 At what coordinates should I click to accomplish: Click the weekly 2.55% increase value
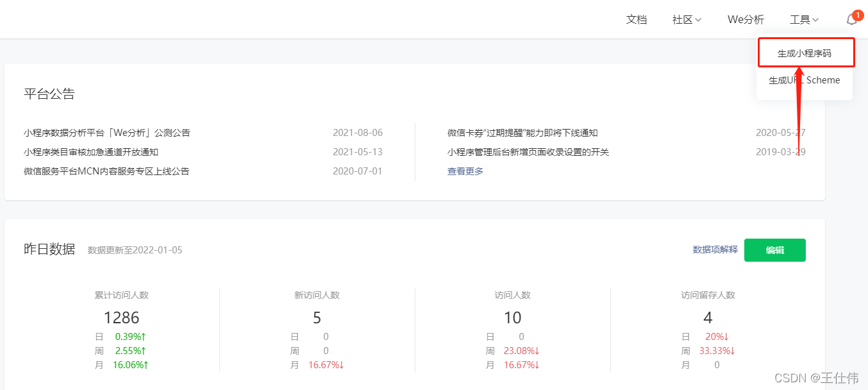pos(131,350)
